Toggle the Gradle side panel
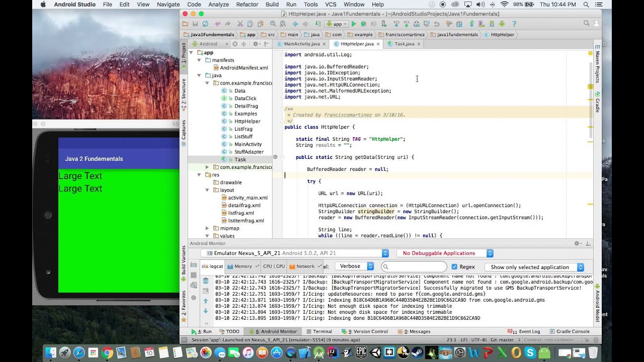 598,102
